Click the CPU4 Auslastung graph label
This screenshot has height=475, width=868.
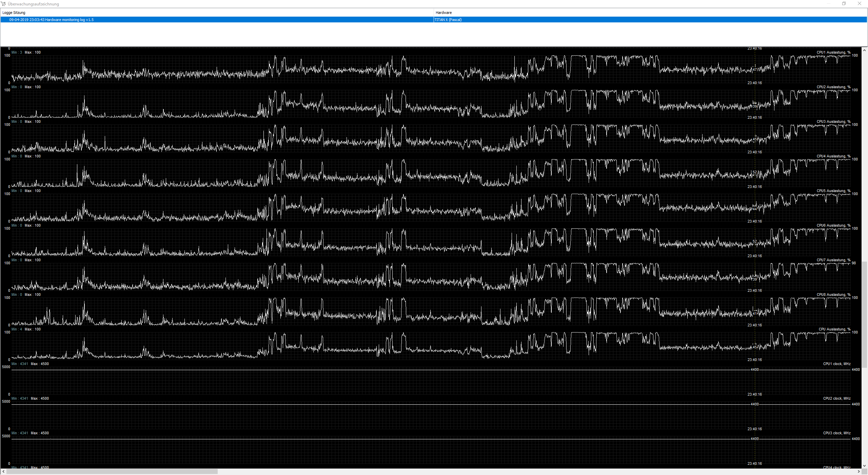833,156
